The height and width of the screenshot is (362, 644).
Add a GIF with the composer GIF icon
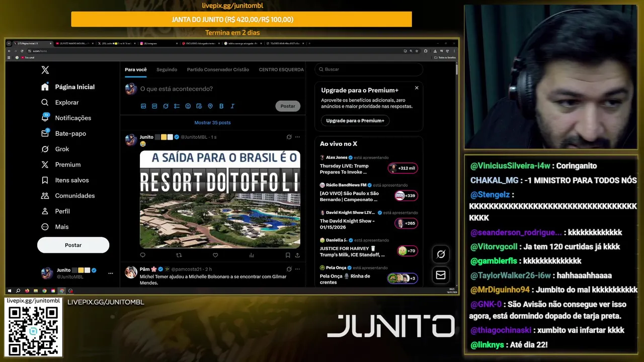(x=154, y=106)
